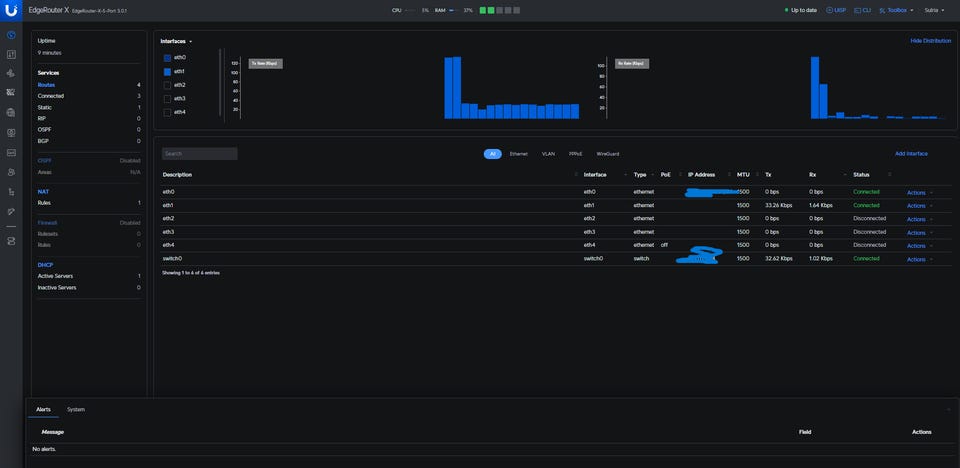Open the Services sidebar icon
The width and height of the screenshot is (960, 468).
(11, 113)
